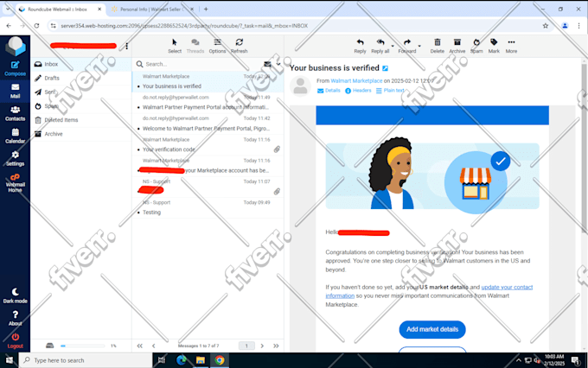Bookmark this page with star icon
The height and width of the screenshot is (368, 588).
click(546, 25)
